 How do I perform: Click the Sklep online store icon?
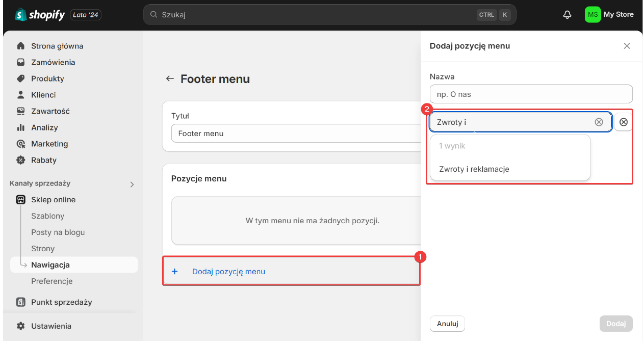pyautogui.click(x=21, y=200)
